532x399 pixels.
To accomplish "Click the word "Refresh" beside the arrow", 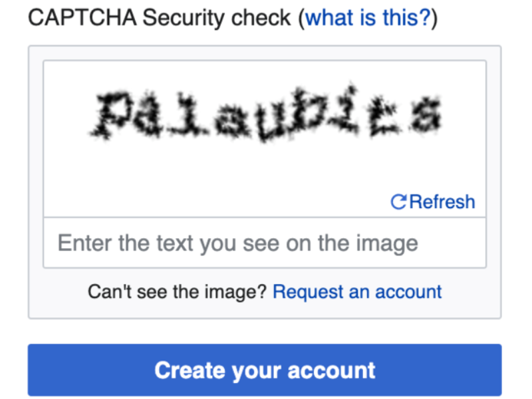I will coord(442,201).
